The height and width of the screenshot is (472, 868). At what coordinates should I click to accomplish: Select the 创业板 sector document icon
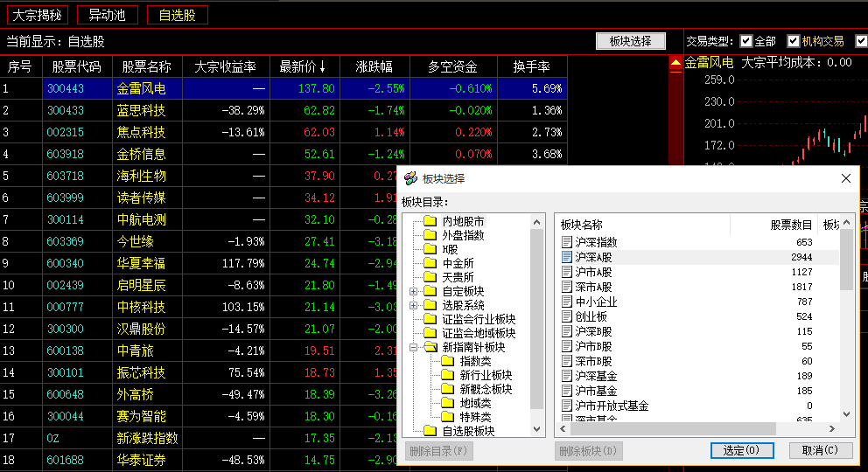point(567,316)
